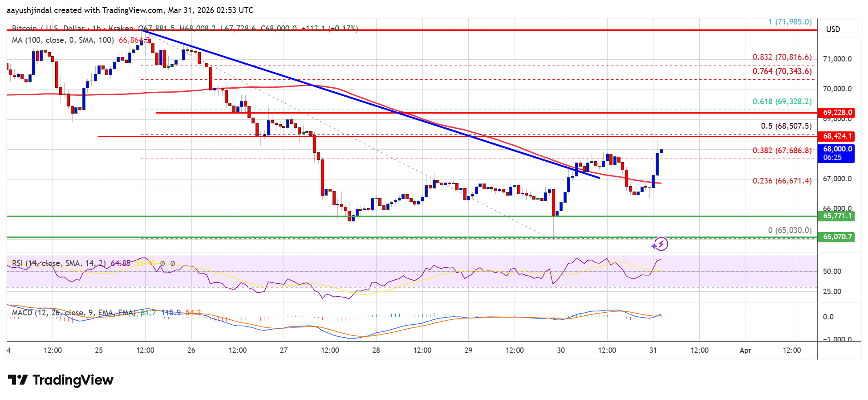Click the green 65,070.7 support label
868x400 pixels.
836,237
